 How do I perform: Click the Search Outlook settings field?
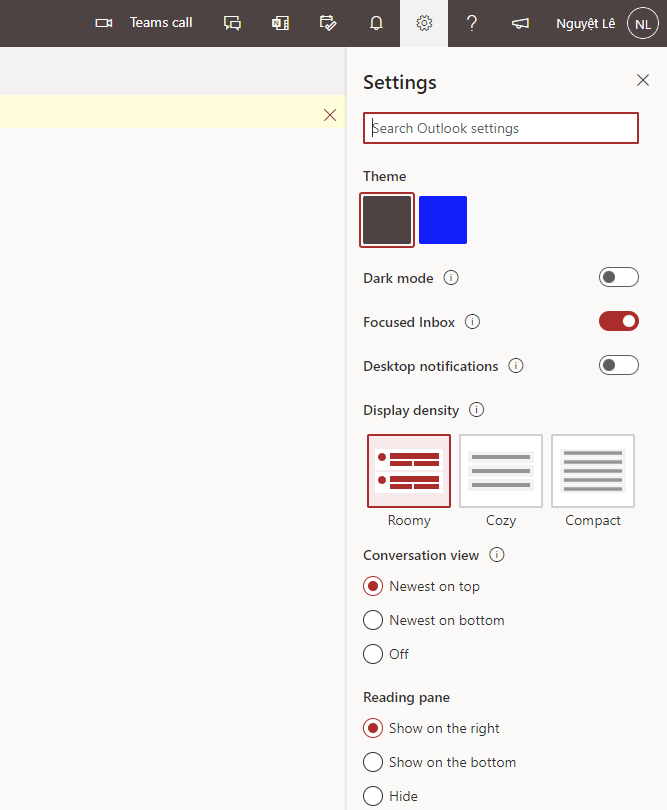501,128
